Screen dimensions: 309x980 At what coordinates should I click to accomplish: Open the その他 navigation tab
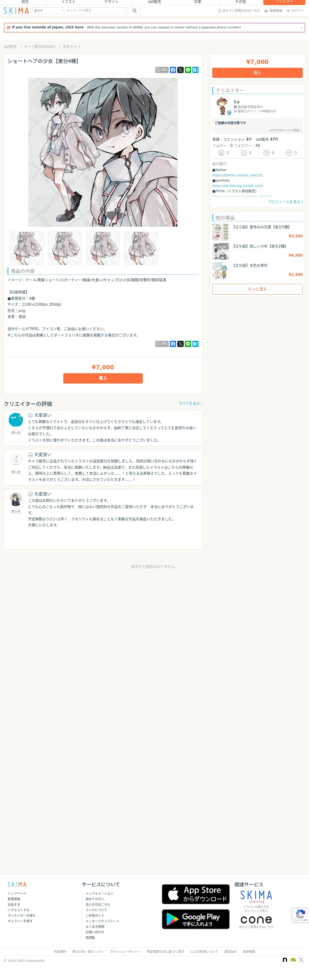240,2
